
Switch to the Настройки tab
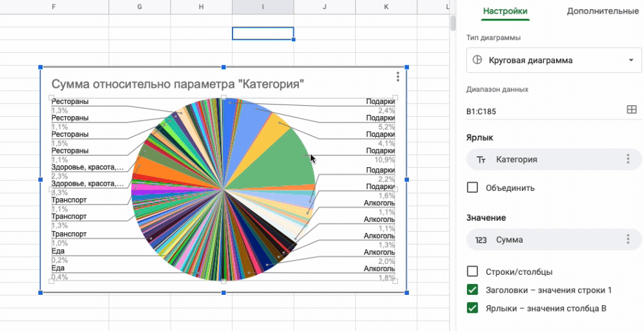point(505,12)
